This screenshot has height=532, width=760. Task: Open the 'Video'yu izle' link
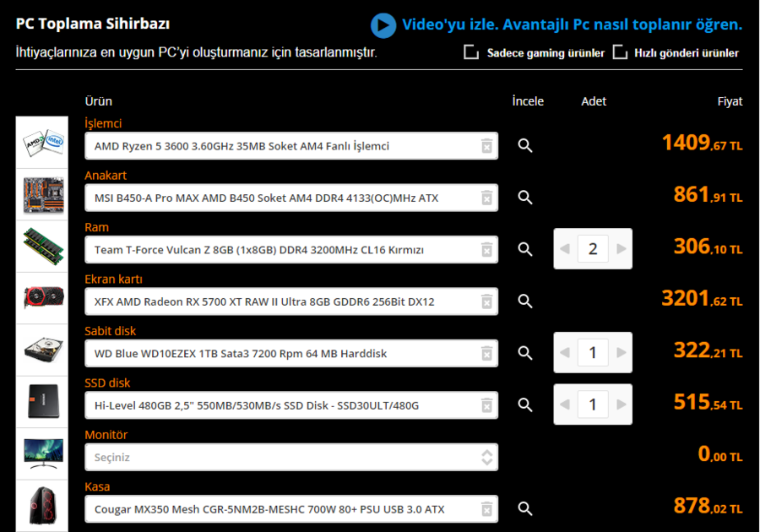click(x=572, y=24)
